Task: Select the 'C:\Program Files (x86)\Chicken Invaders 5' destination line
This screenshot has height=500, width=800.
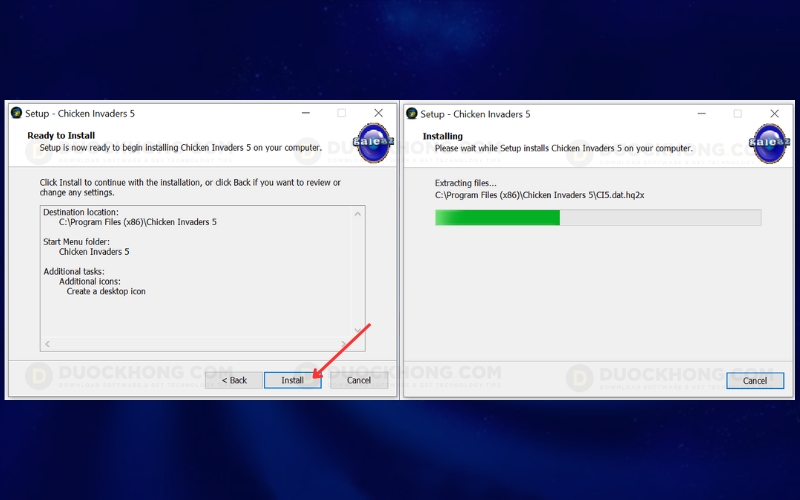Action: point(138,222)
